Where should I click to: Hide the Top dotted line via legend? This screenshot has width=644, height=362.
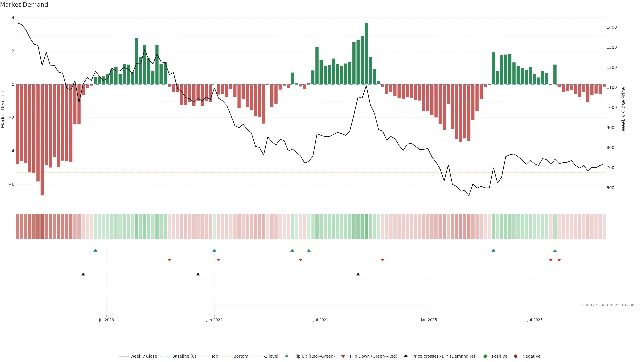(x=214, y=356)
